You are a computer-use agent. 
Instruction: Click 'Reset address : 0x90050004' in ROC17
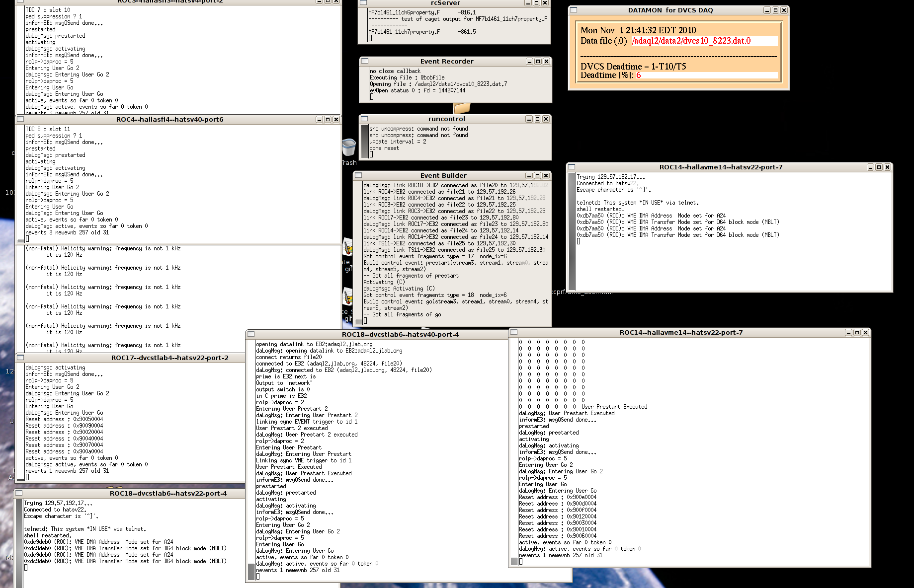64,419
